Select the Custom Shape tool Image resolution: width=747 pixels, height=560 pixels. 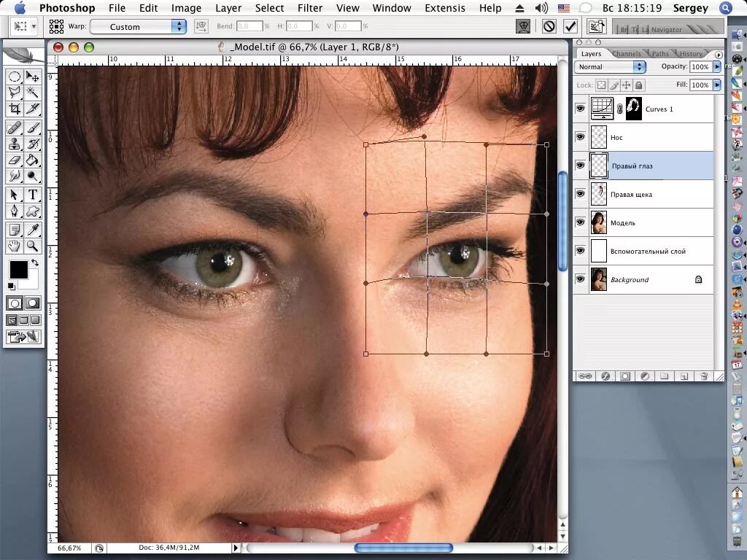[x=32, y=211]
